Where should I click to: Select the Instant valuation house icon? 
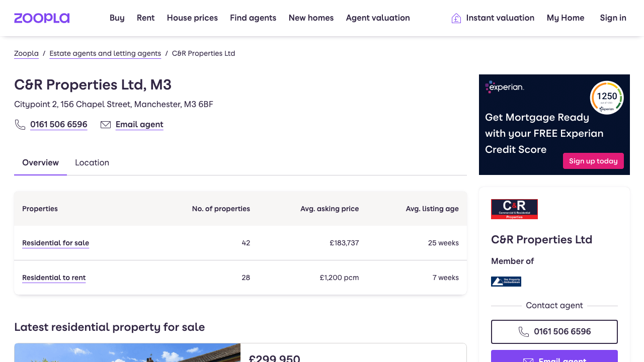pos(455,18)
